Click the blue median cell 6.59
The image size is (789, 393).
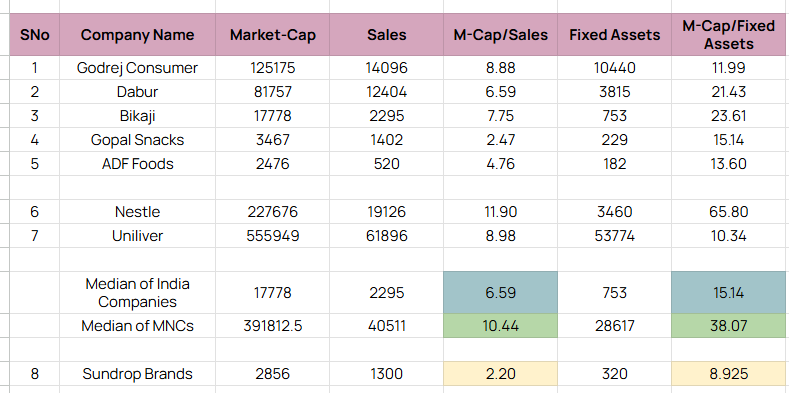500,292
